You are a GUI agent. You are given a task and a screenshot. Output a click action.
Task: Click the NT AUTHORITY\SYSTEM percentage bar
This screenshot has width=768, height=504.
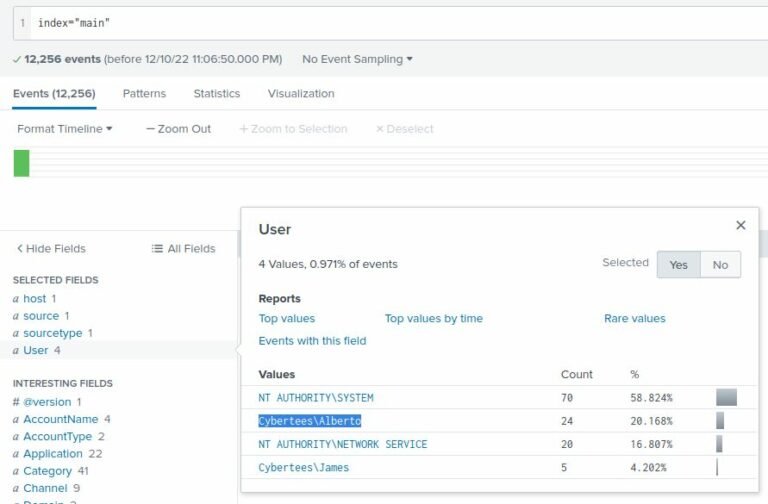(726, 397)
